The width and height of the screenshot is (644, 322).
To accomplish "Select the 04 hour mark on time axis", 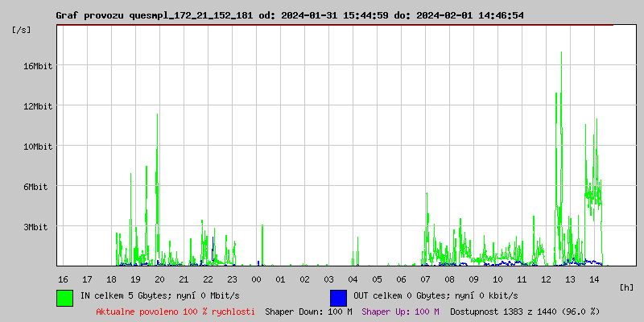I will 353,279.
